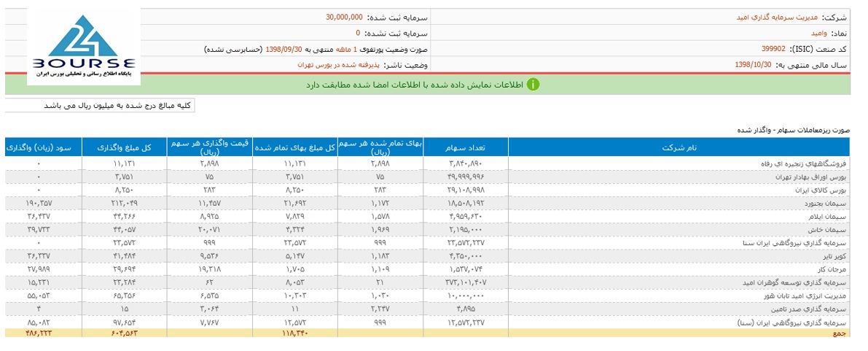Click the کلیه مبالغ درج شده note box
The image size is (868, 351).
click(100, 105)
